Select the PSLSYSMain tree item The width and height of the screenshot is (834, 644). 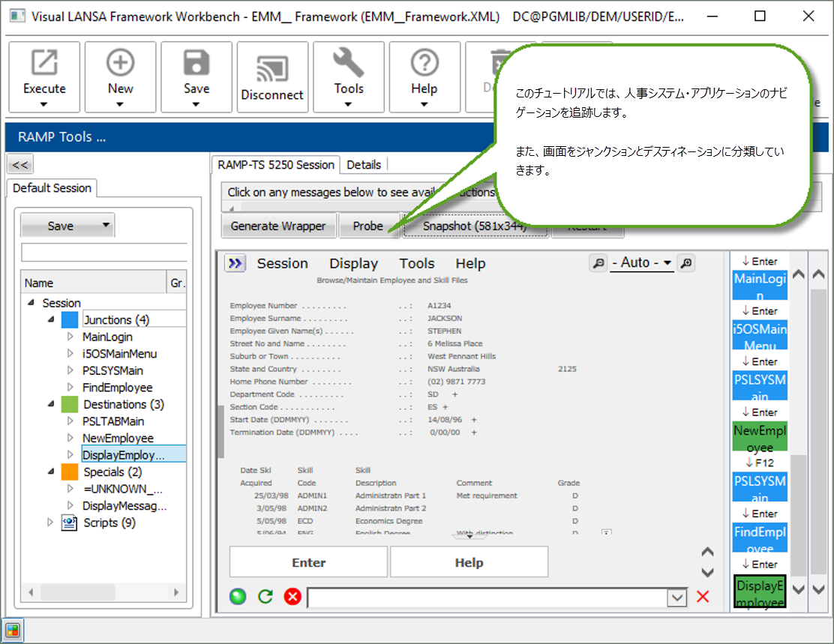pyautogui.click(x=112, y=370)
